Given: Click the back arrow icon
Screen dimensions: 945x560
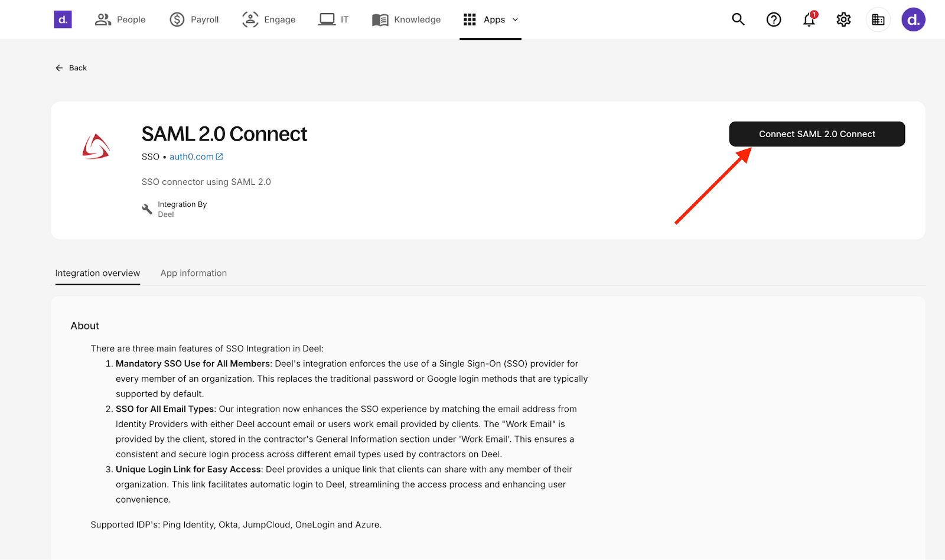Looking at the screenshot, I should [59, 68].
